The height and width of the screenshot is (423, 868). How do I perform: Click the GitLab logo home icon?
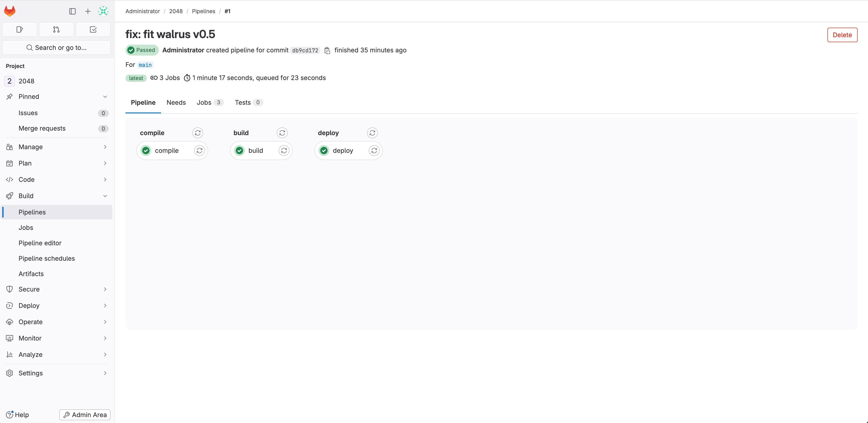(x=10, y=11)
